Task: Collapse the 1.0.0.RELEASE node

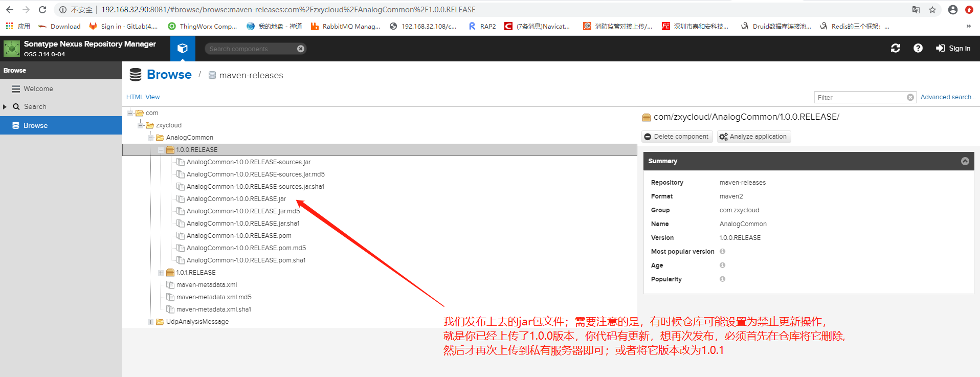Action: click(161, 150)
